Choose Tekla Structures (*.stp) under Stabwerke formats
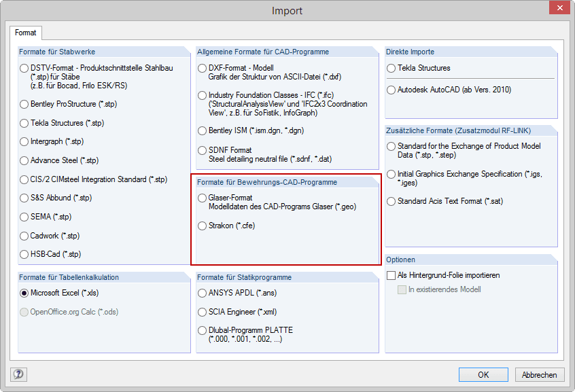Image resolution: width=575 pixels, height=392 pixels. tap(22, 123)
